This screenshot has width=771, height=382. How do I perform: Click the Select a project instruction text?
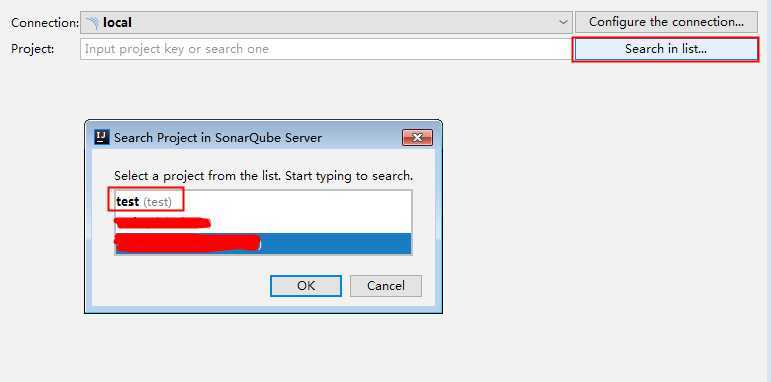pyautogui.click(x=264, y=176)
